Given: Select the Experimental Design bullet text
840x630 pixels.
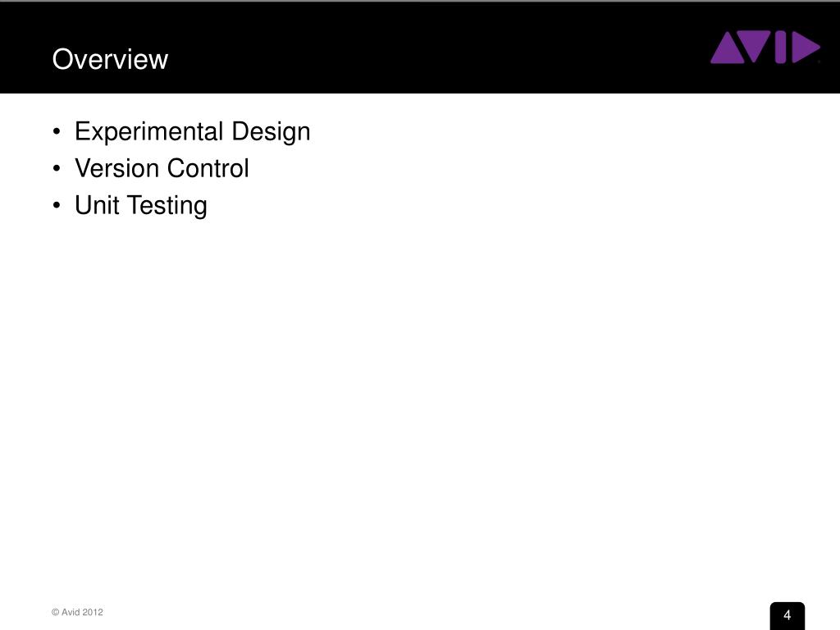Looking at the screenshot, I should [x=192, y=132].
